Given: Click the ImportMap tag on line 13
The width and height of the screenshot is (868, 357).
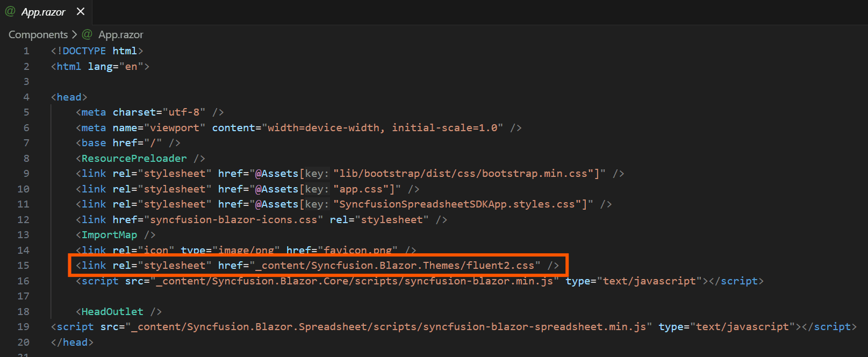Looking at the screenshot, I should click(x=109, y=235).
